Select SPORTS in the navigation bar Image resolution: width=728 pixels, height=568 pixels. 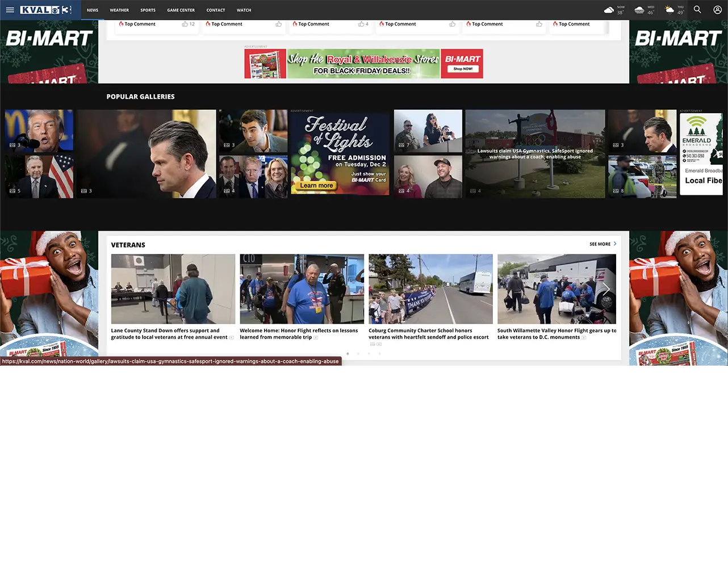tap(148, 10)
